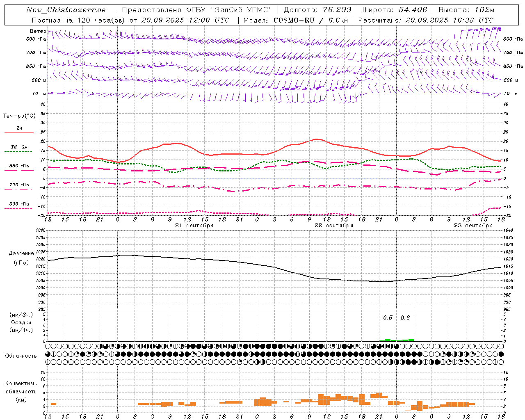Click the Давление pressure panel label
This screenshot has width=525, height=420.
pyautogui.click(x=21, y=253)
